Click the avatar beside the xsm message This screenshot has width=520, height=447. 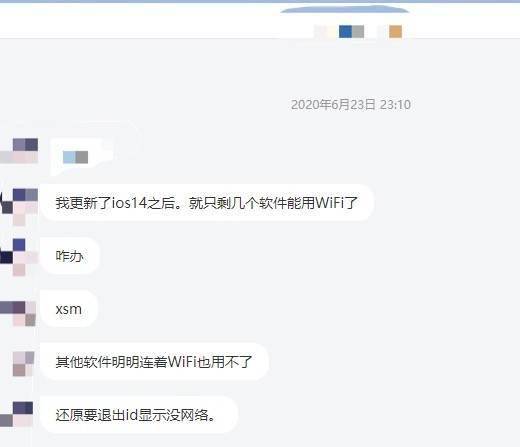click(19, 313)
